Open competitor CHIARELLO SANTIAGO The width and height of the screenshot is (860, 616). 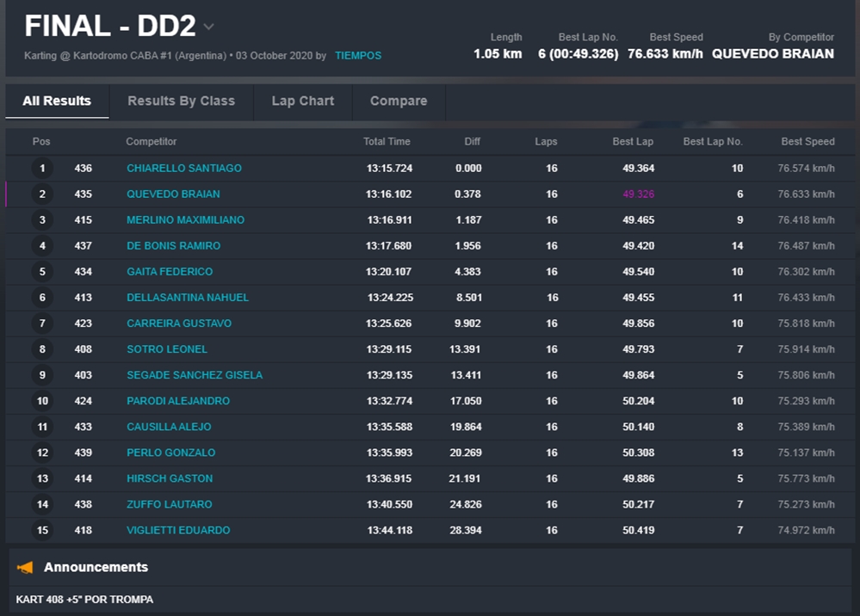pos(183,169)
